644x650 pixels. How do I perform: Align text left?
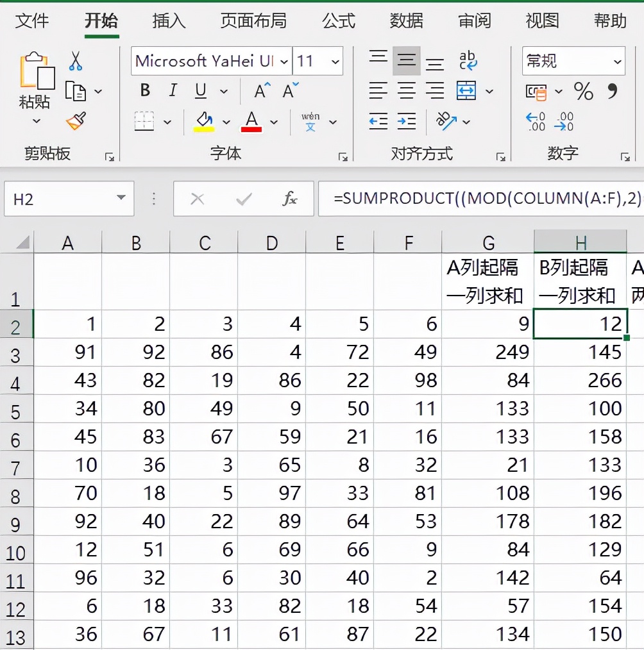[378, 90]
